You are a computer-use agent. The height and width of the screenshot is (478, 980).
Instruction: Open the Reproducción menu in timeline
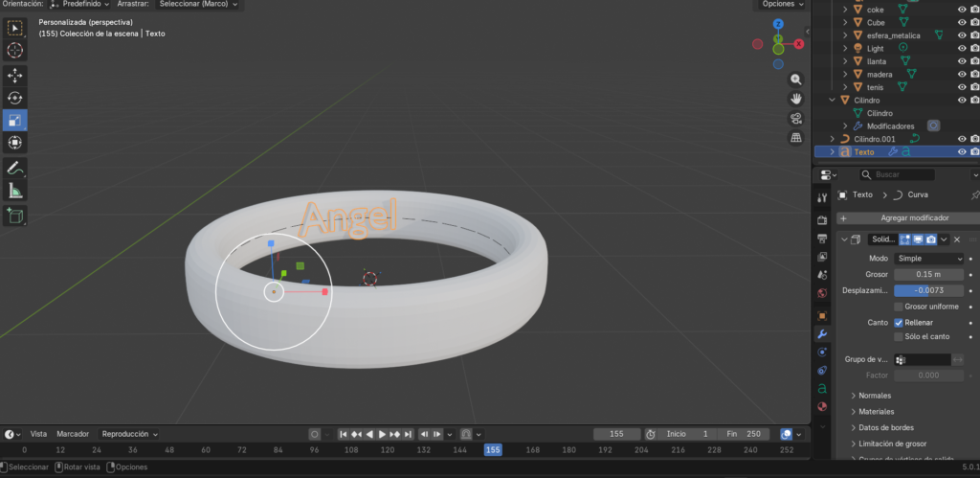[129, 434]
